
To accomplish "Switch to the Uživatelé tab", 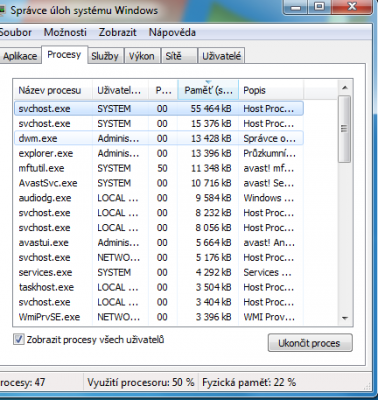I will click(x=222, y=56).
